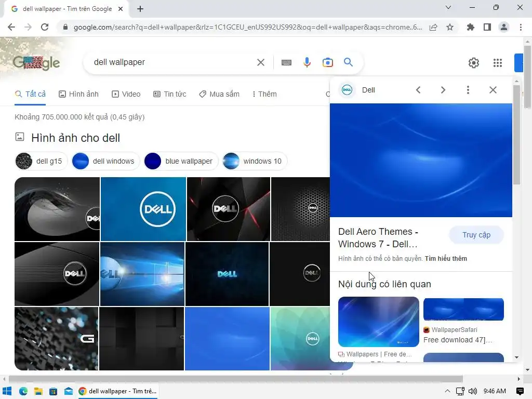Open dark blue glowing Dell thumbnail
The width and height of the screenshot is (532, 399).
(x=227, y=274)
